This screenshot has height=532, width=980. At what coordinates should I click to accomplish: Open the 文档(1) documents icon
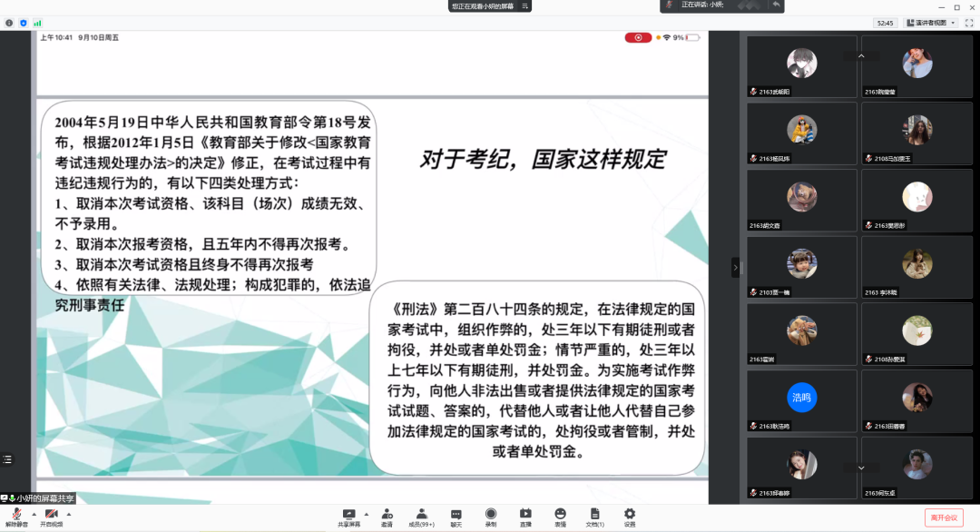coord(594,515)
